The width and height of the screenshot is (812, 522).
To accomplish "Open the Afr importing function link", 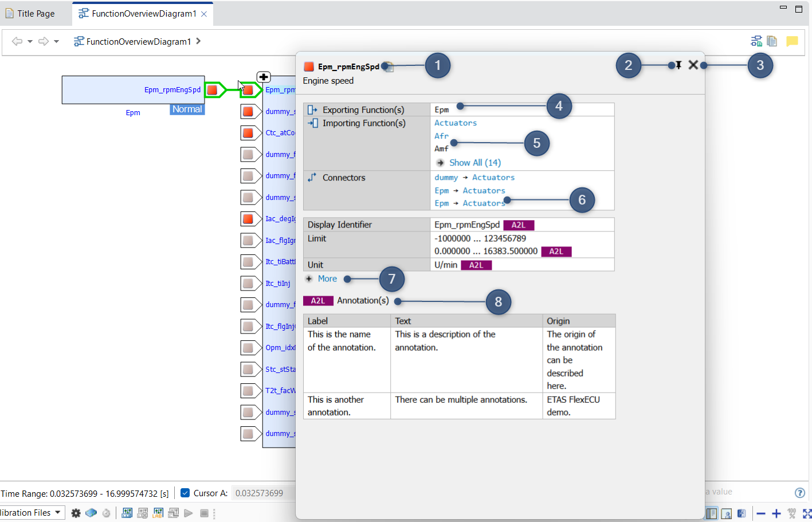I will coord(441,136).
